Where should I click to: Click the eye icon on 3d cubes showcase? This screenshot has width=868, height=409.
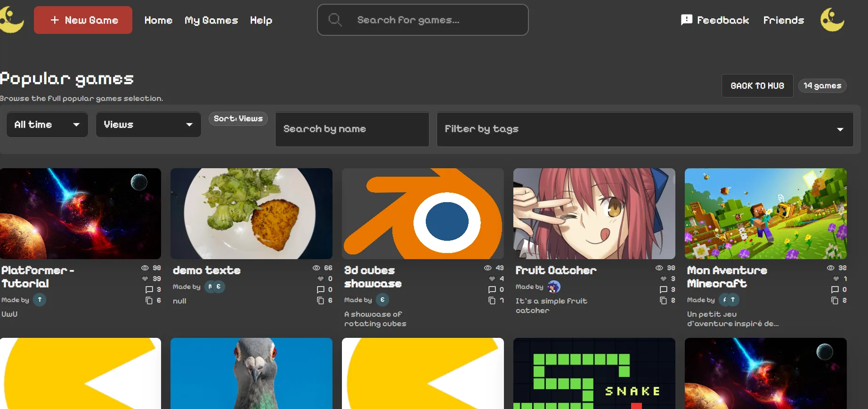pyautogui.click(x=487, y=268)
